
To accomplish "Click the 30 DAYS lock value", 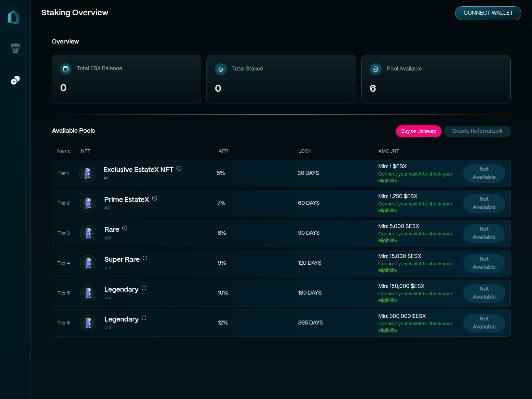I will pos(308,173).
